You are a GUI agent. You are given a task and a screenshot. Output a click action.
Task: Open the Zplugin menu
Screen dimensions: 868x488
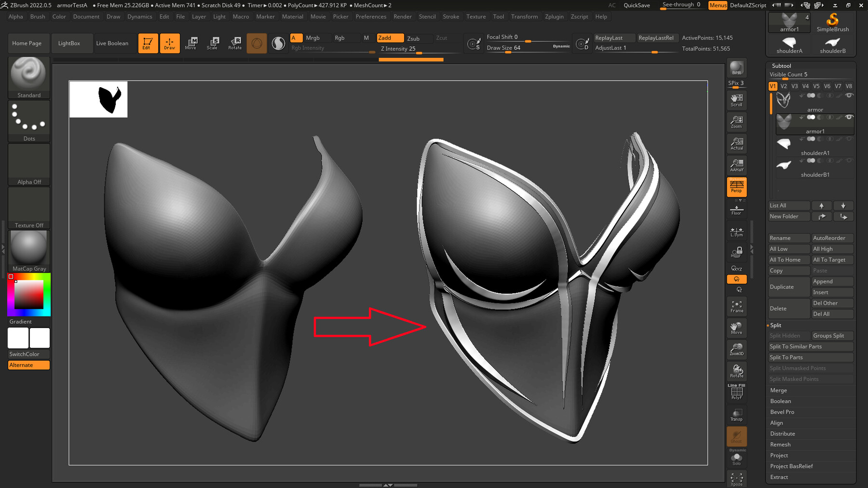tap(554, 16)
